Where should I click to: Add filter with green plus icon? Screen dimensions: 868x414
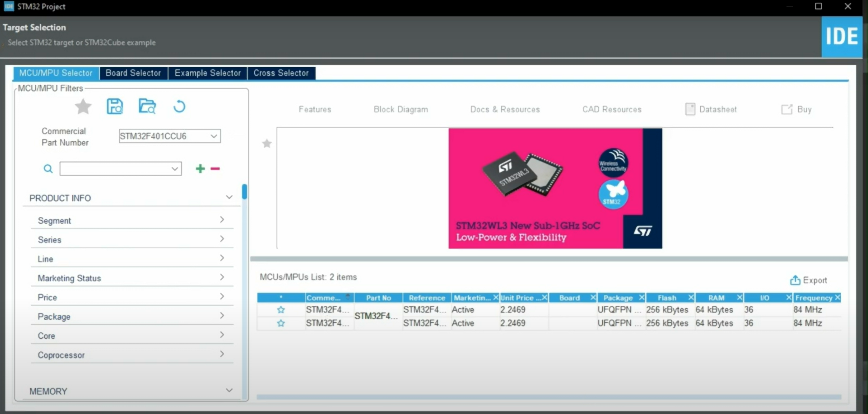pyautogui.click(x=200, y=169)
